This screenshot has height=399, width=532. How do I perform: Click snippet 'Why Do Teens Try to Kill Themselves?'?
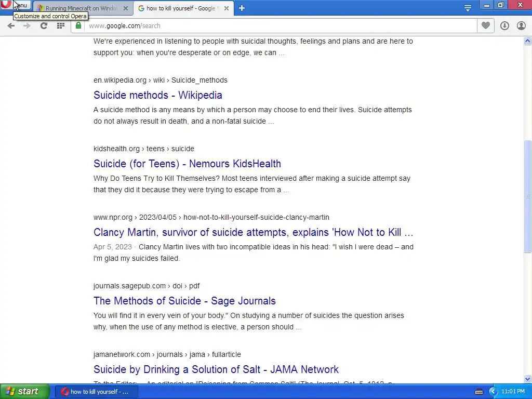click(252, 184)
